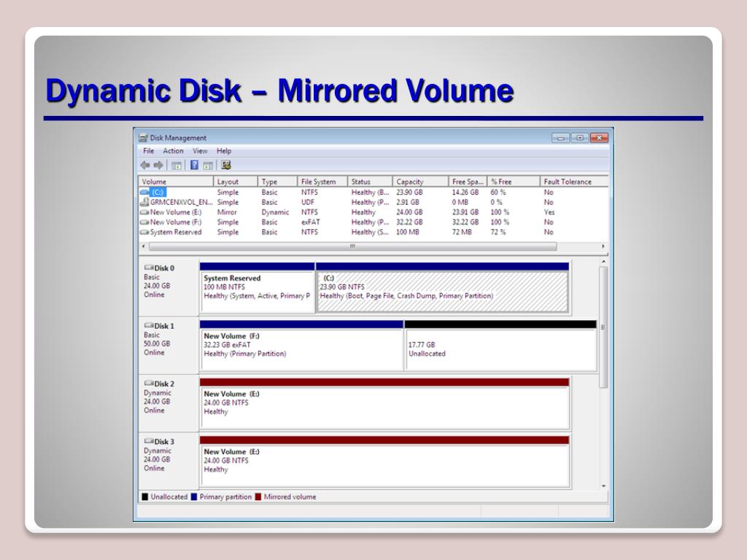This screenshot has width=747, height=560.
Task: Click the blue Help question-mark toolbar icon
Action: 194,166
